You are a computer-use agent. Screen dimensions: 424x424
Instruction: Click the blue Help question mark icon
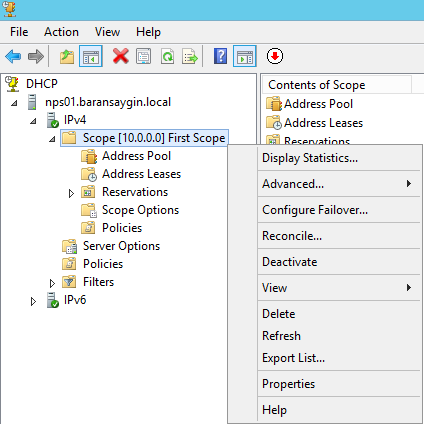coord(220,56)
